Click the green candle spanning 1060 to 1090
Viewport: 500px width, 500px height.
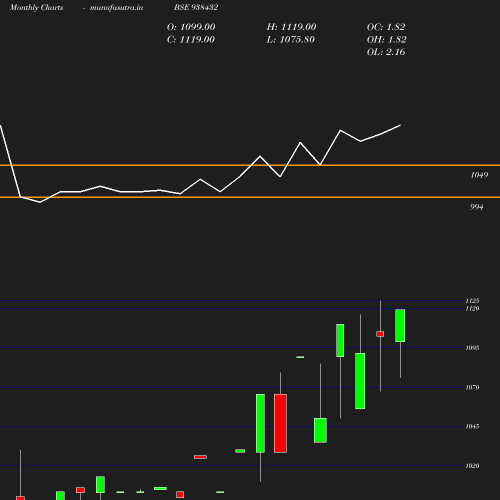coord(360,381)
